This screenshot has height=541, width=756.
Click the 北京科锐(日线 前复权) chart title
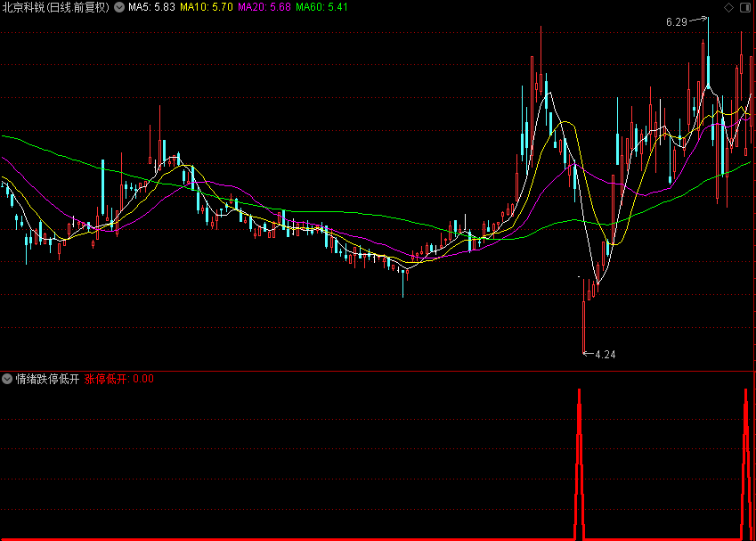click(55, 7)
